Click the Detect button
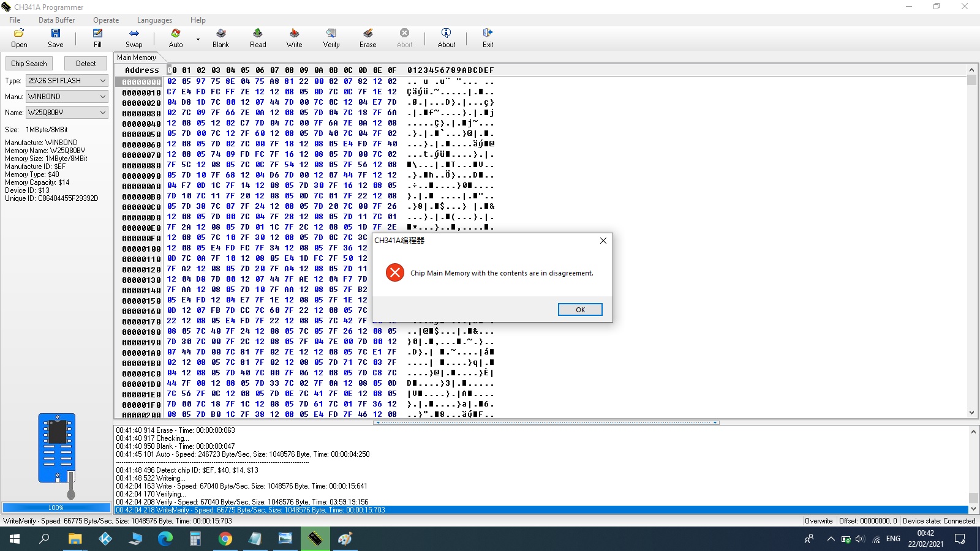 tap(86, 64)
